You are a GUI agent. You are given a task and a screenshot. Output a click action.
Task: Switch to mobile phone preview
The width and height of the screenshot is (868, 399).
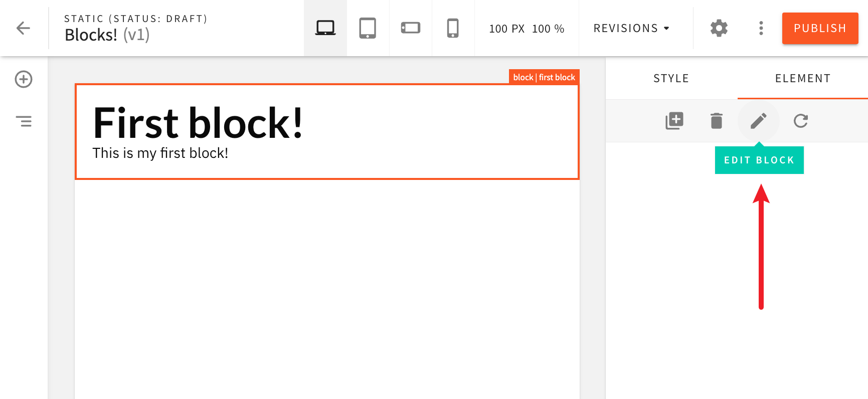pos(453,28)
